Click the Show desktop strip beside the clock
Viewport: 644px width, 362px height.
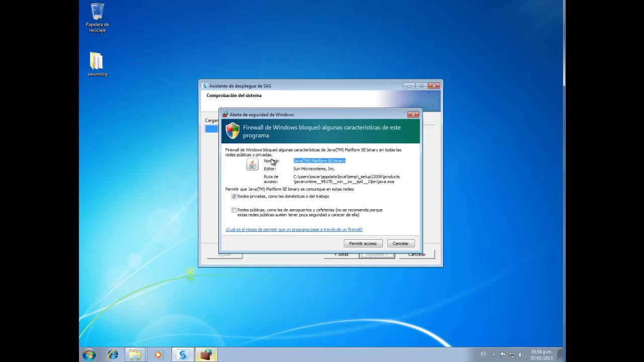coord(560,354)
